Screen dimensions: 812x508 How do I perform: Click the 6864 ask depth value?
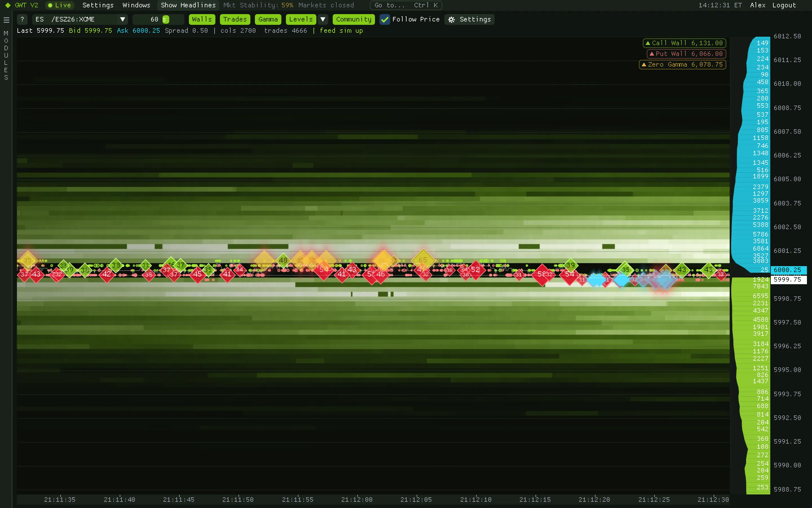pos(760,249)
